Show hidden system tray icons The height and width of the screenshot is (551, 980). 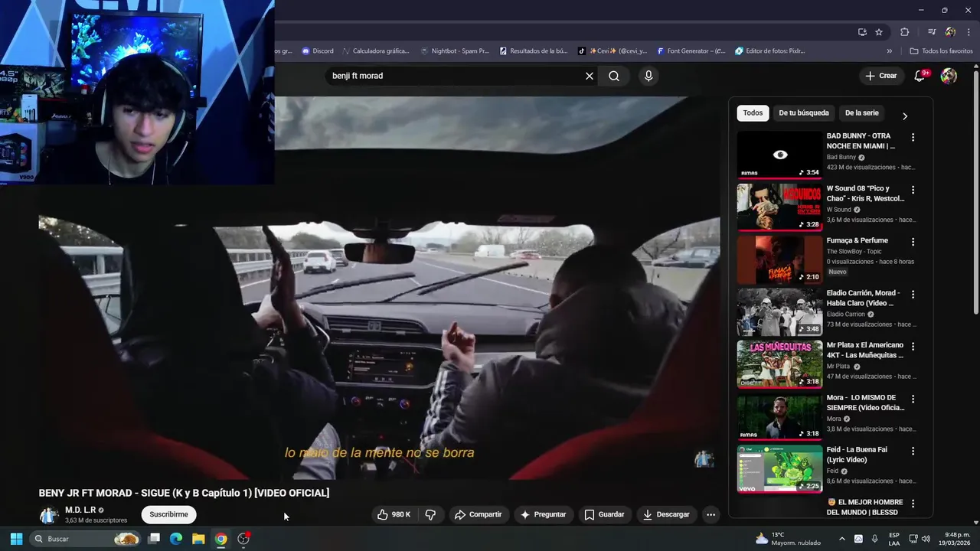coord(842,539)
